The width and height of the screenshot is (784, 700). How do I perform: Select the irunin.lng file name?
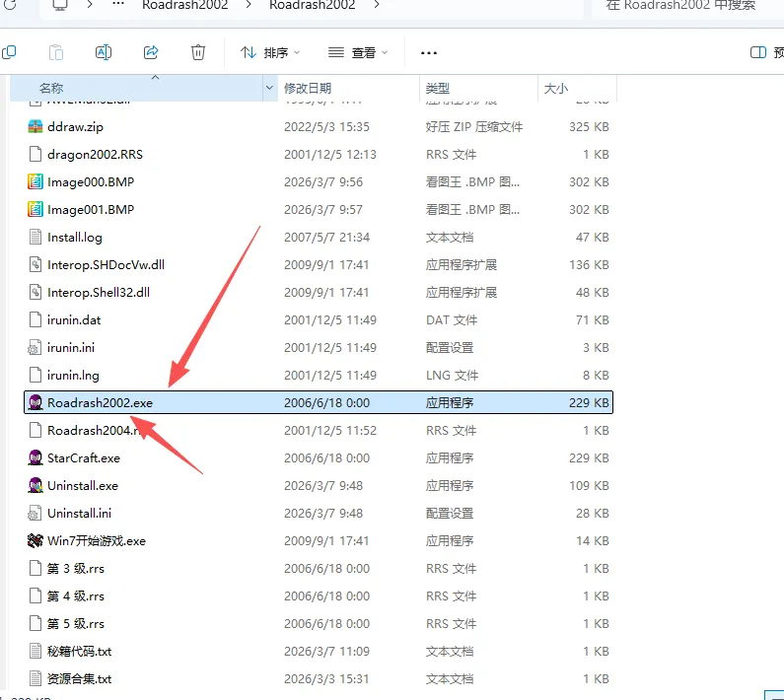73,375
